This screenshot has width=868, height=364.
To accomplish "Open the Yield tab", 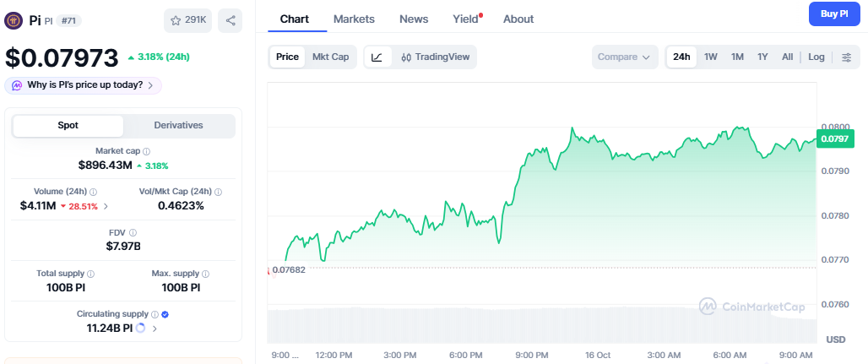I will tap(466, 19).
